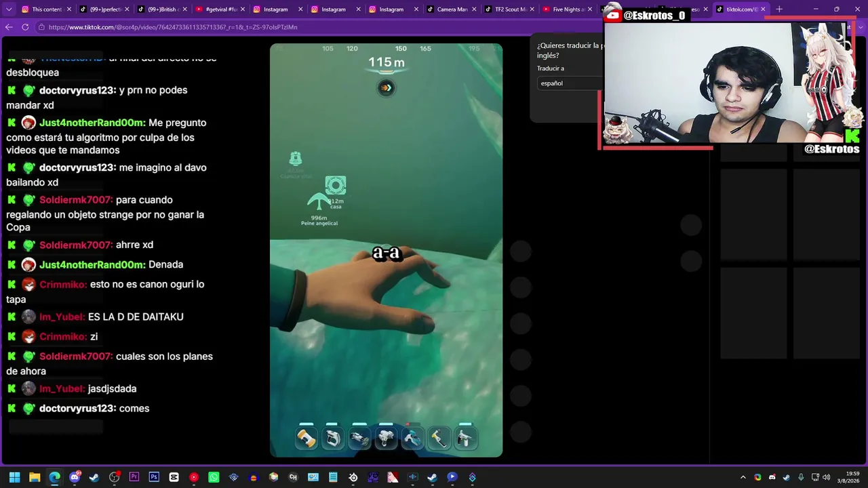The image size is (868, 488).
Task: Open CapCut from the taskbar
Action: coord(174,477)
